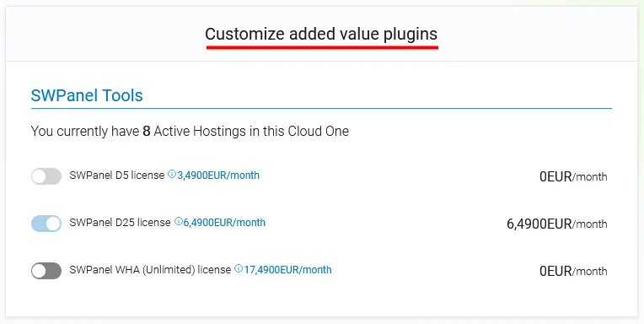Click the info icon beside 3,4900EUR/month
The height and width of the screenshot is (324, 644).
[x=172, y=174]
